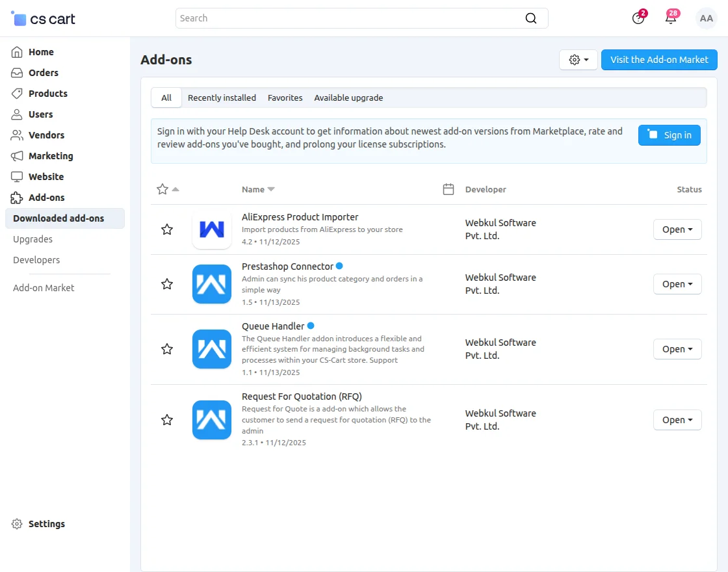Viewport: 728px width, 572px height.
Task: Toggle favorite for Request For Quotation
Action: (x=167, y=420)
